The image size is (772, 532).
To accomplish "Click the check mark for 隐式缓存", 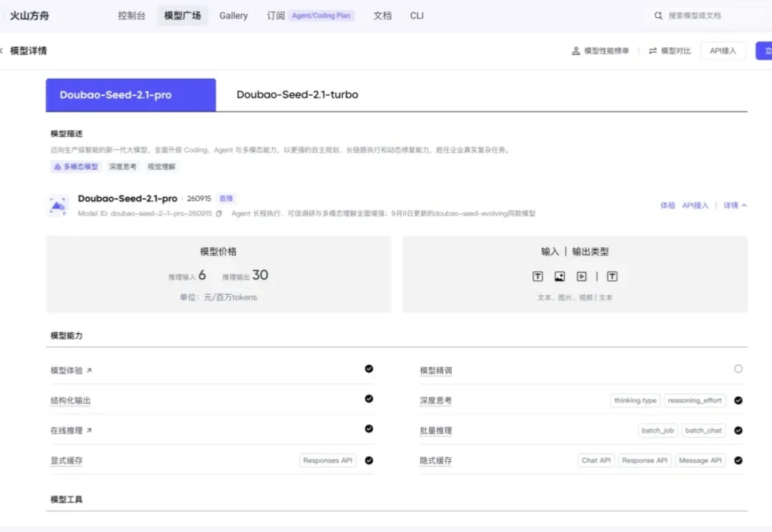I will coord(738,460).
